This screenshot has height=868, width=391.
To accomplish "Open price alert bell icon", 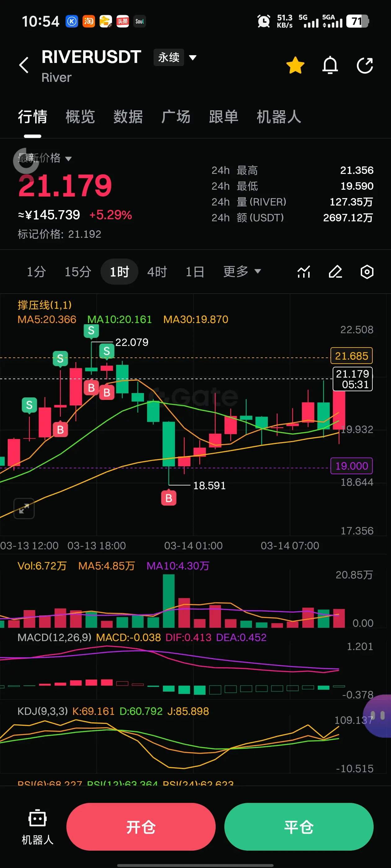I will pos(330,65).
